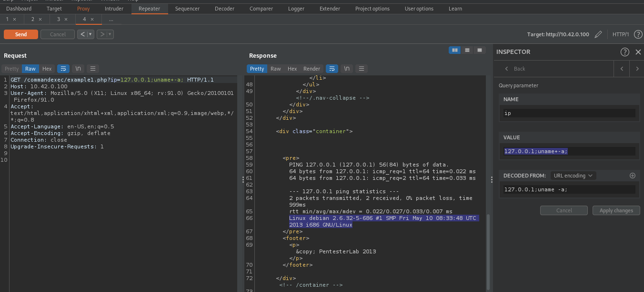Open the Extender tab

330,9
